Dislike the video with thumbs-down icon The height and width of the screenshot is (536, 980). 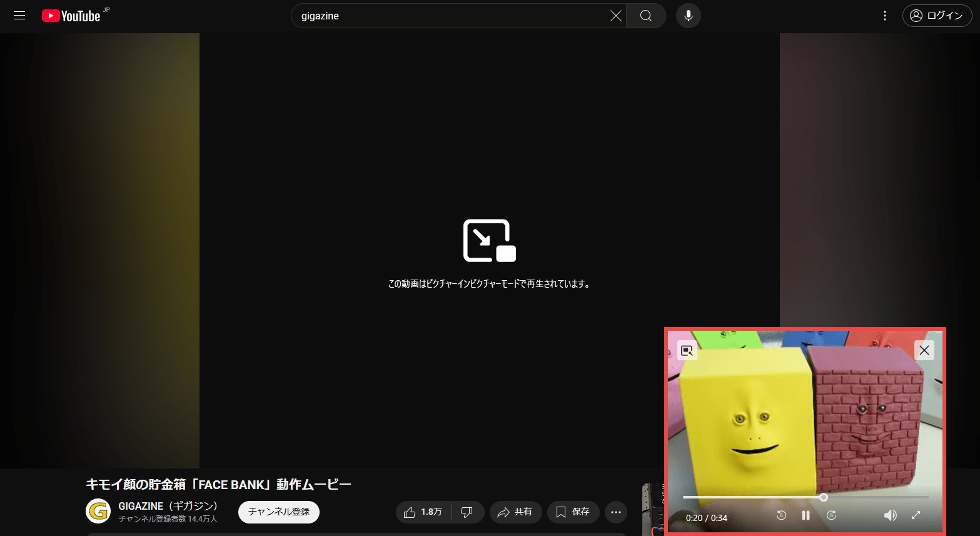point(467,512)
